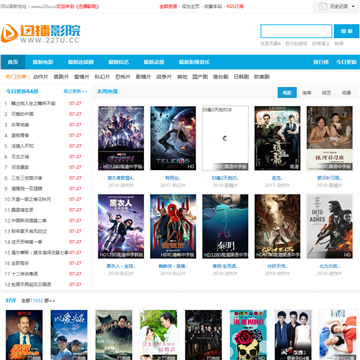Click hot search term 封神演义
The width and height of the screenshot is (360, 360).
tap(321, 44)
